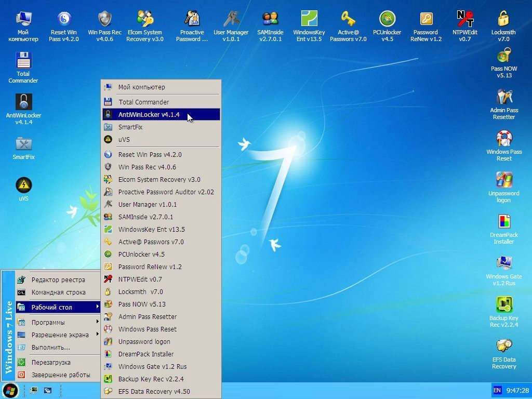Open SmartFix desktop icon

pos(23,148)
